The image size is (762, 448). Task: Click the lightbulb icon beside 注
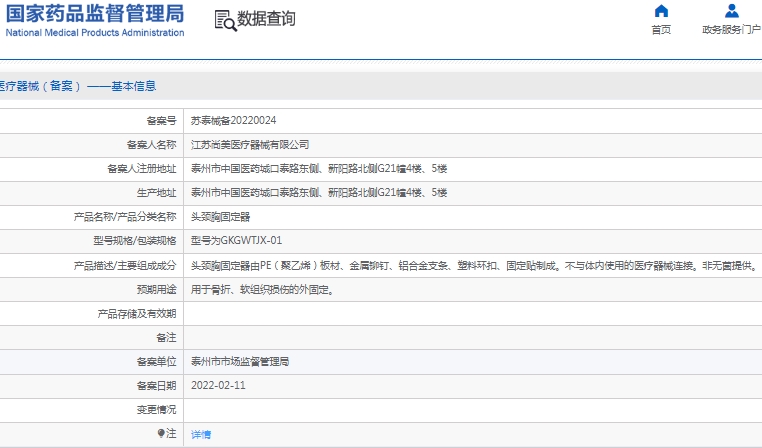(161, 433)
